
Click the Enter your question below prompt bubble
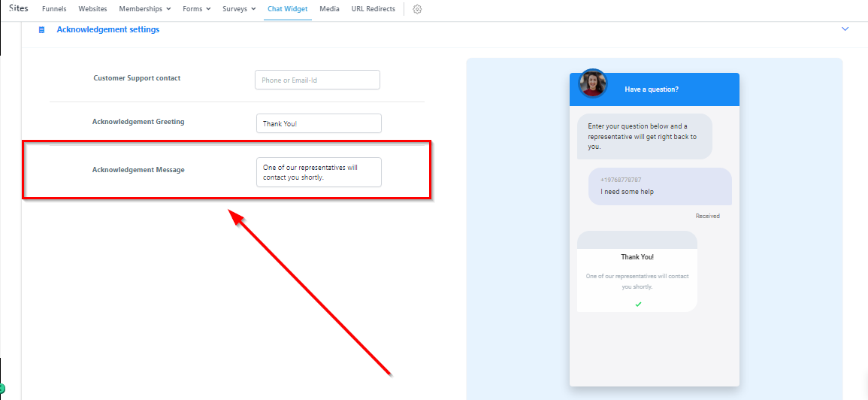click(x=644, y=136)
